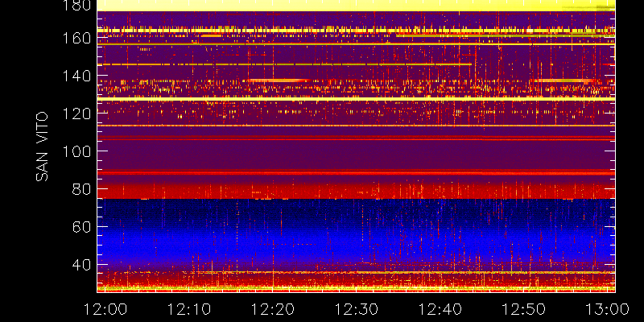This screenshot has width=644, height=322.
Task: Click the 120 frequency axis label
Action: (76, 114)
